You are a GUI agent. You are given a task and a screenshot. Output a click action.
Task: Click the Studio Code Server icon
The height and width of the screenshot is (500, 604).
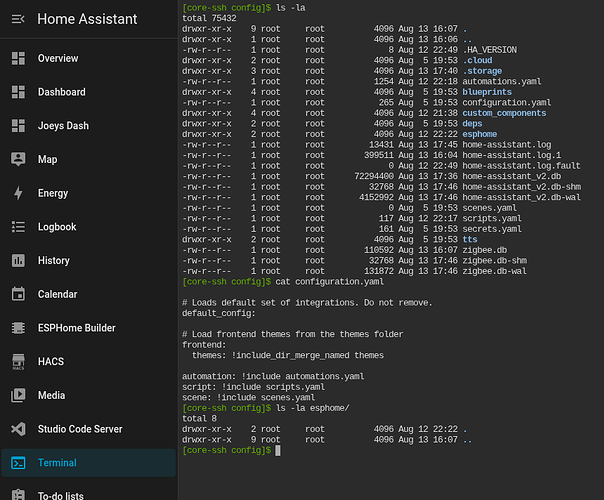tap(18, 429)
